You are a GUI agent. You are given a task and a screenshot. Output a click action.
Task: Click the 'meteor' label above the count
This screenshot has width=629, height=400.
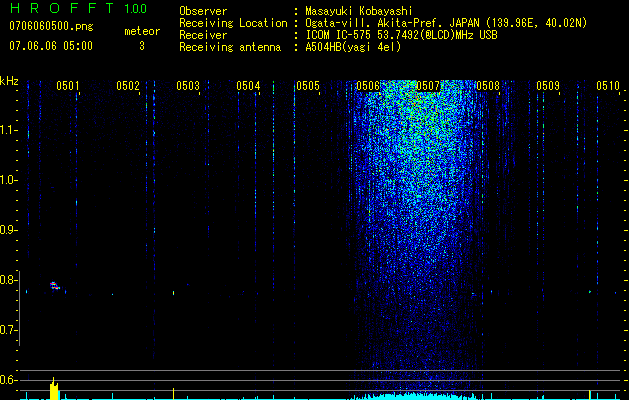142,31
